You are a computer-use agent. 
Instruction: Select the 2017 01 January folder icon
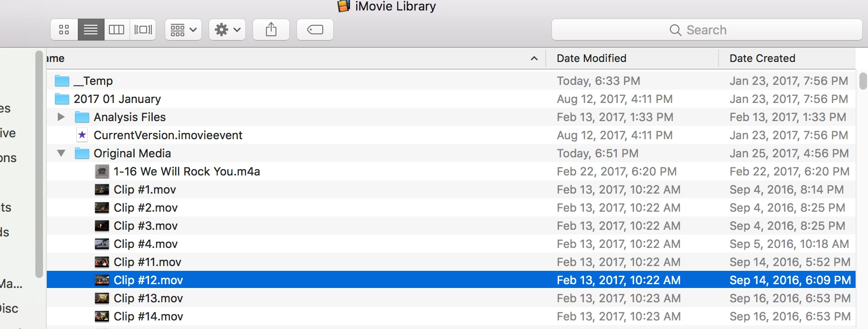(x=62, y=99)
